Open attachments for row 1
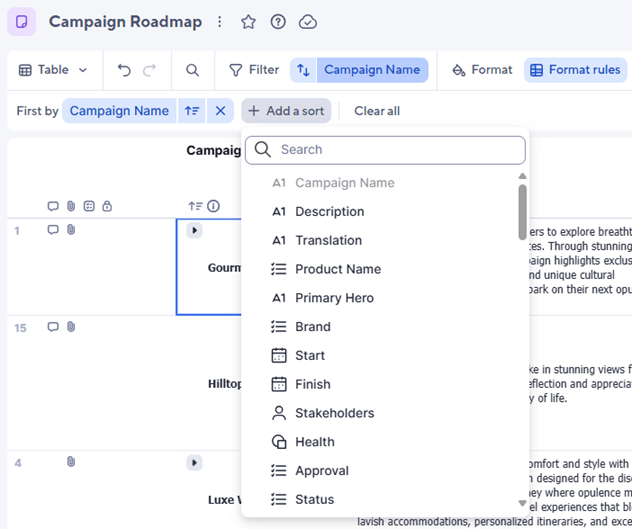 (71, 229)
